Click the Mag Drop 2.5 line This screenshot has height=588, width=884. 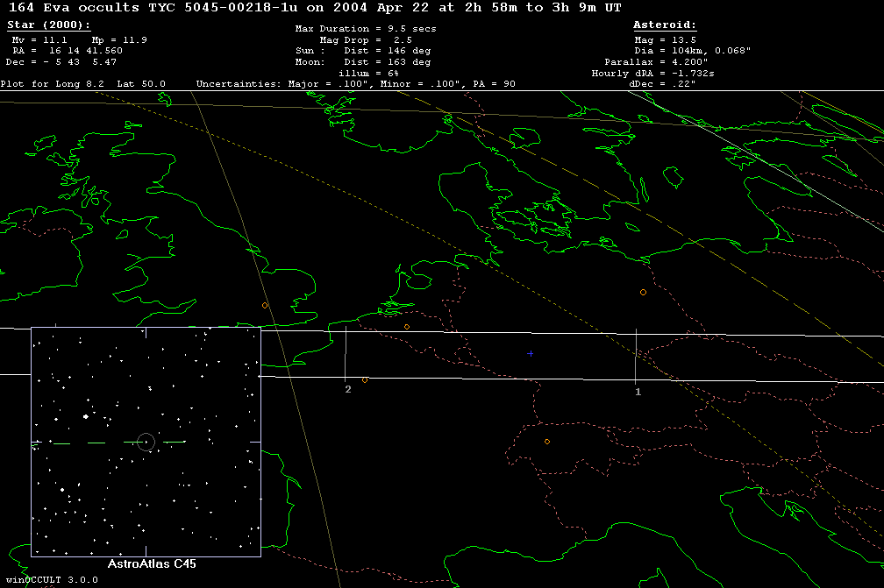(x=365, y=40)
